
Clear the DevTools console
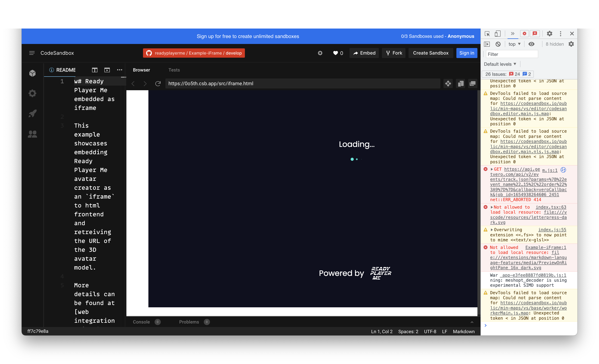click(498, 44)
